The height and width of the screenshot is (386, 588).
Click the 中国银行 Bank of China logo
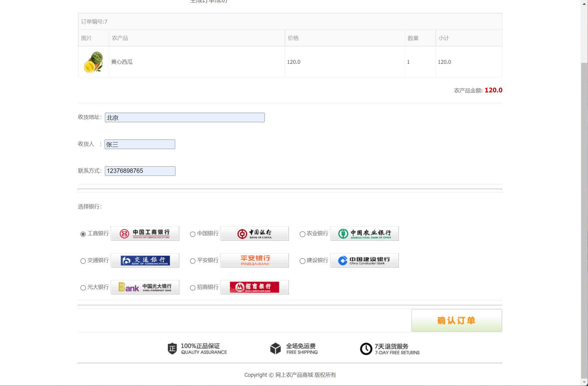254,233
